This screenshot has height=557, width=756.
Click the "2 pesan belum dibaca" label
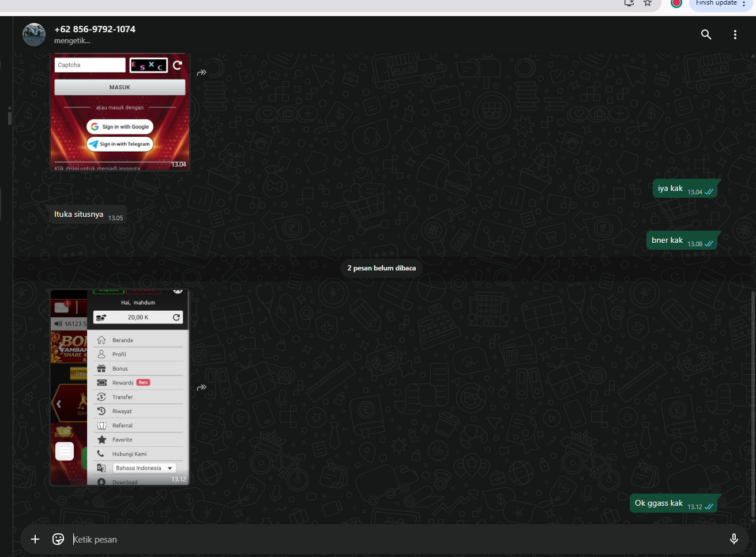(381, 268)
